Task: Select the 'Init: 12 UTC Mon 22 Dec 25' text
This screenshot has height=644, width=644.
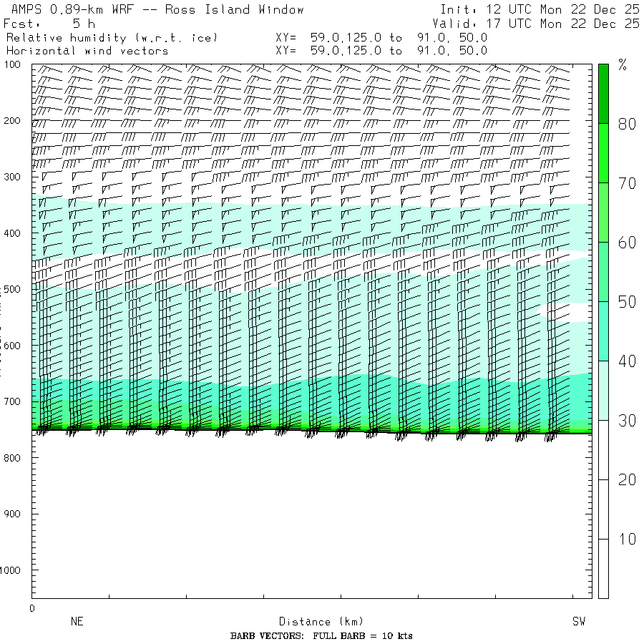Action: coord(539,9)
